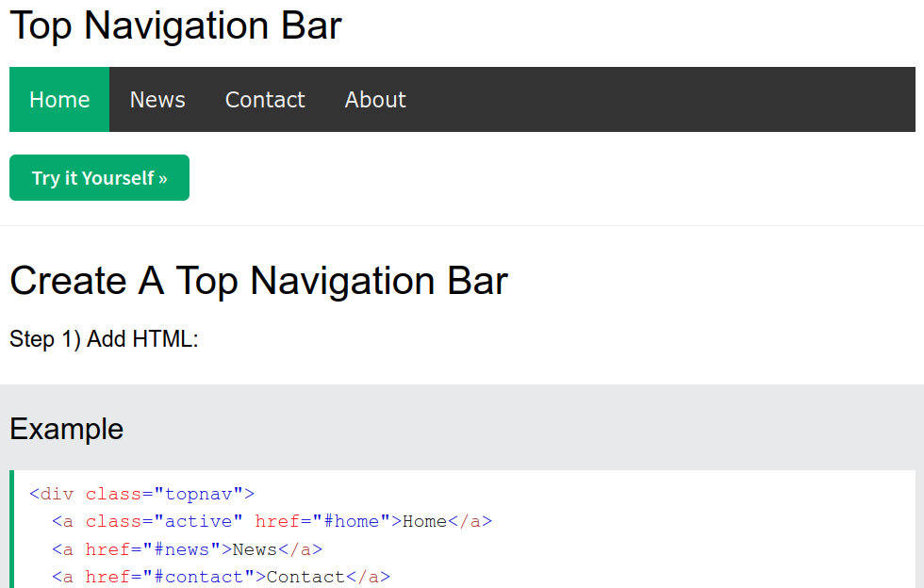Click the div tag name in code
The height and width of the screenshot is (588, 924).
point(57,494)
